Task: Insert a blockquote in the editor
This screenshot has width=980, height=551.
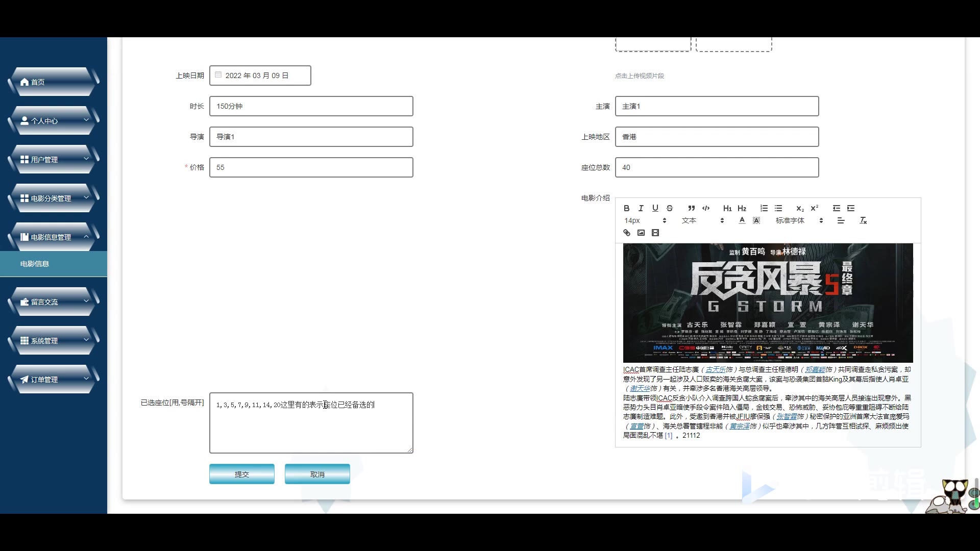Action: [692, 208]
